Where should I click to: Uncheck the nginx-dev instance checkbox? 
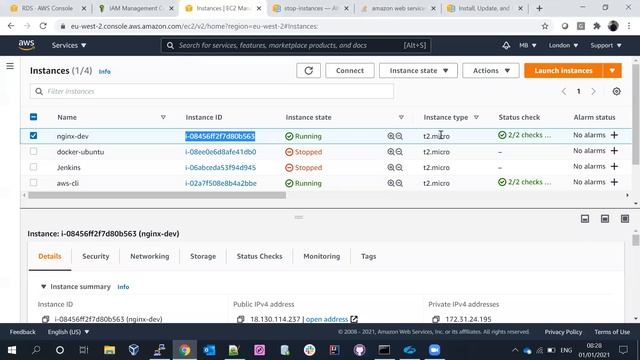pyautogui.click(x=33, y=136)
